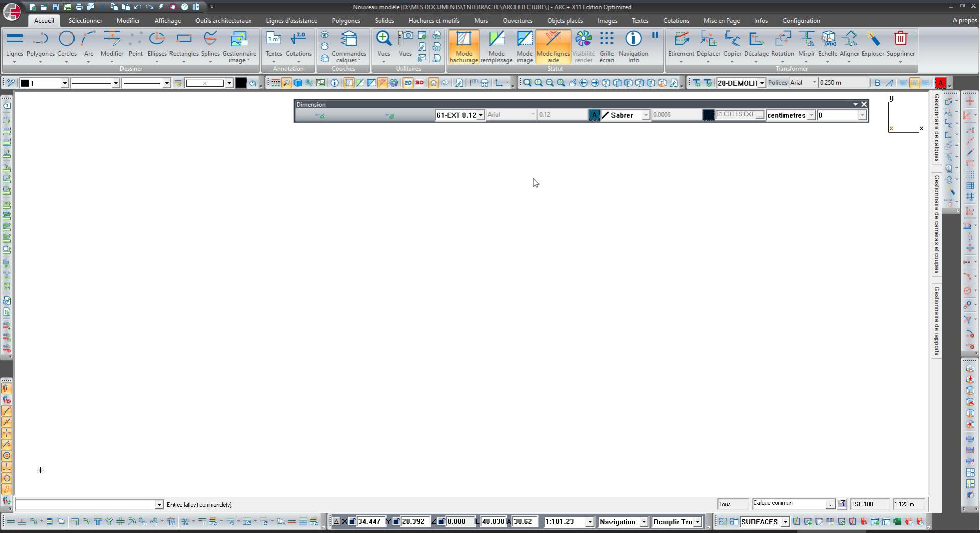Click the Rotation tool icon
980x533 pixels.
[782, 39]
